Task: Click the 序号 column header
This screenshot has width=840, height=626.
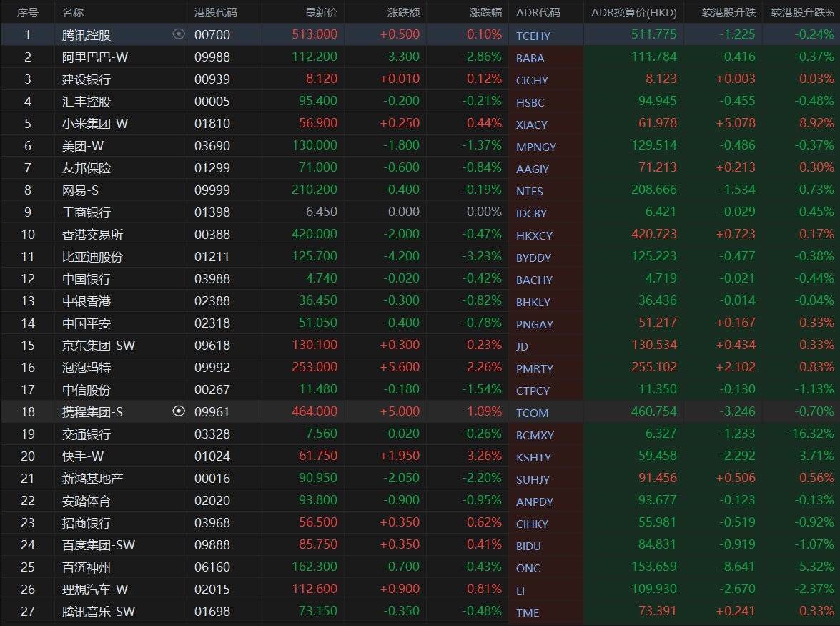Action: click(x=28, y=12)
